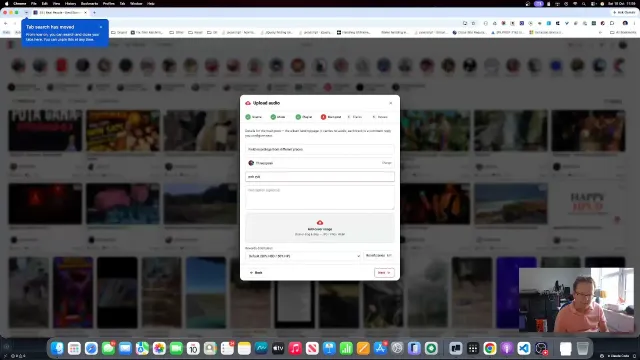
Task: Open the View menu
Action: (x=56, y=3)
